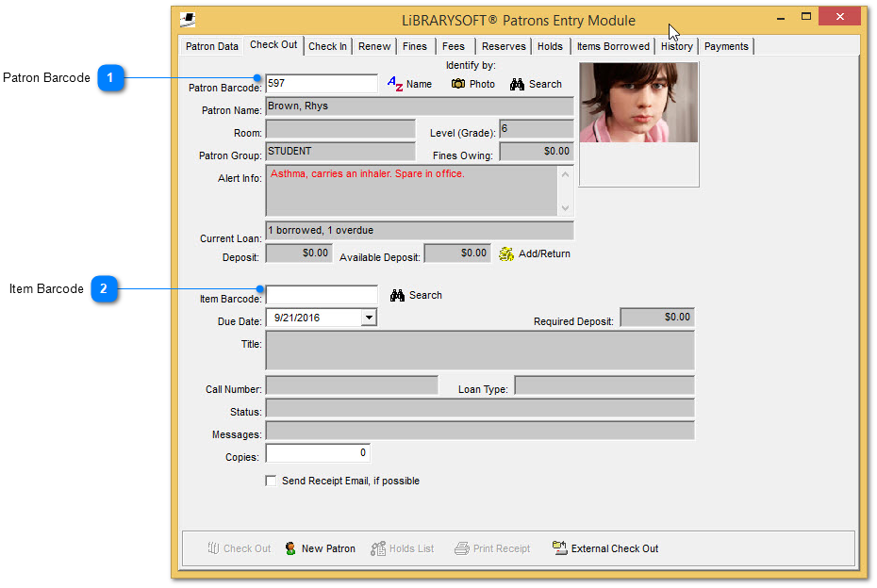
Task: Click the Print Receipt button
Action: [x=492, y=548]
